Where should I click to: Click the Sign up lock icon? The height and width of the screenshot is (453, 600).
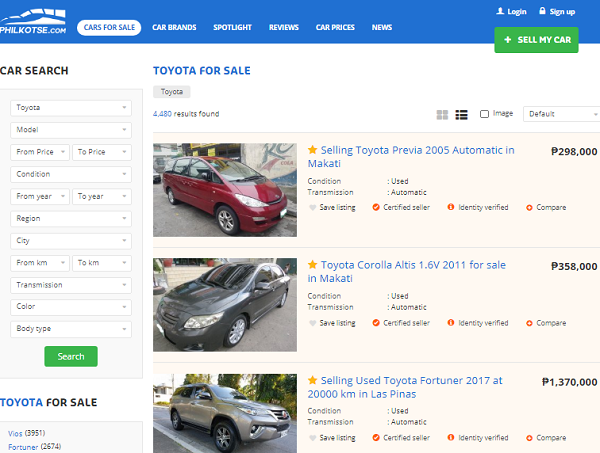tap(542, 11)
